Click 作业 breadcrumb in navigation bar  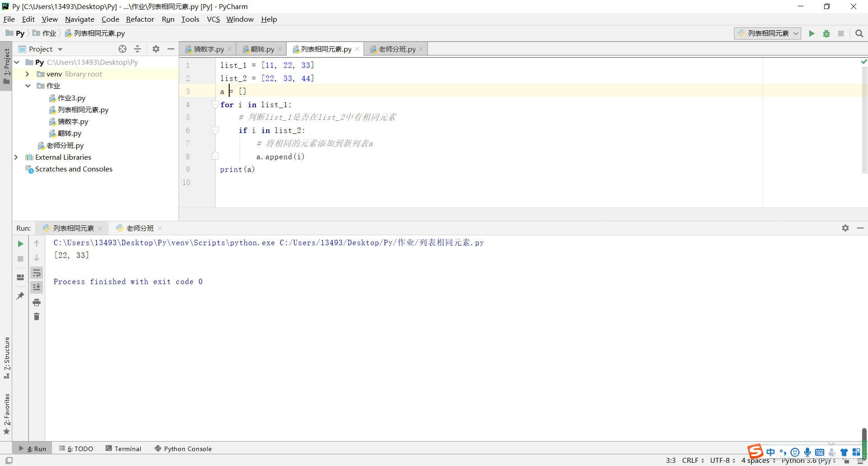click(45, 33)
